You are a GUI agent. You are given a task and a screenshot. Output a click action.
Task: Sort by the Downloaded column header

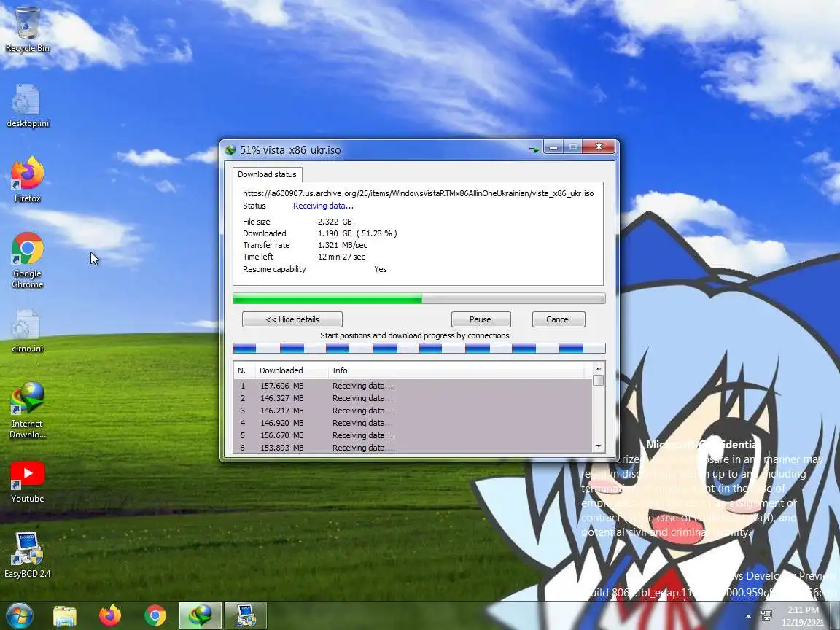click(x=292, y=370)
